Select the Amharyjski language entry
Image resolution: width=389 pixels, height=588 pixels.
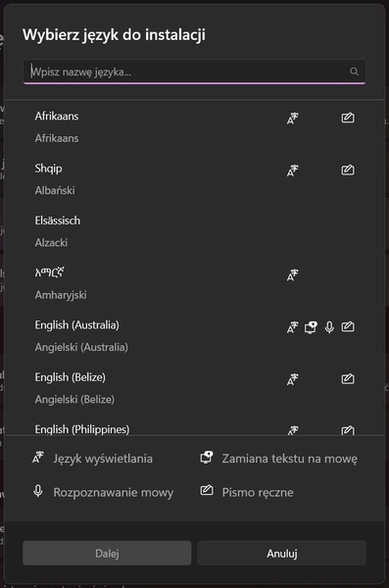click(194, 283)
